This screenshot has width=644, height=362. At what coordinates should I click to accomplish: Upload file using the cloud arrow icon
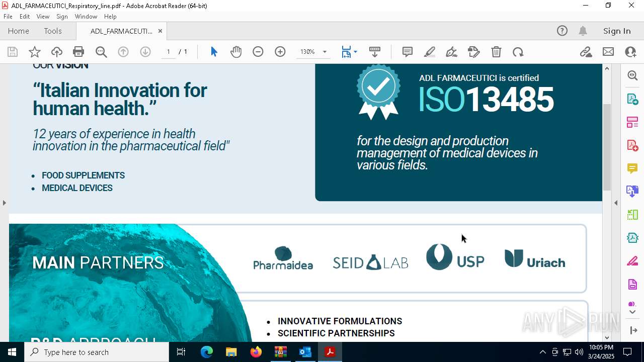(x=57, y=52)
